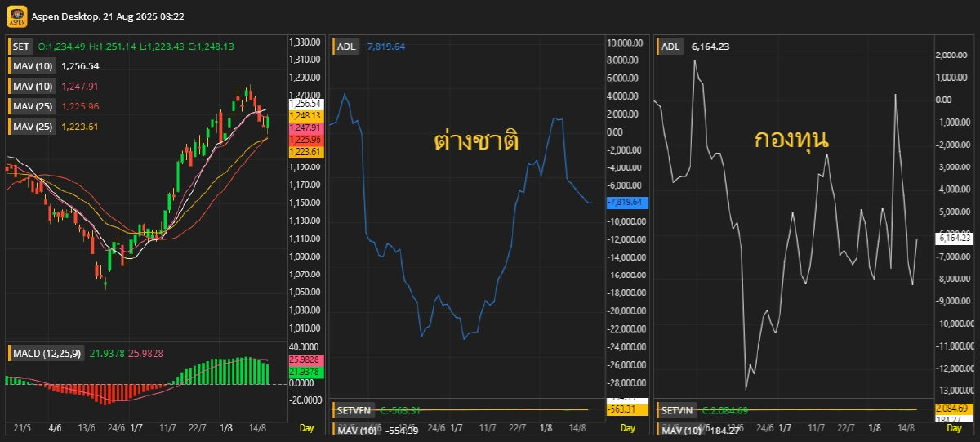Click the Aspen logo icon

[x=16, y=16]
